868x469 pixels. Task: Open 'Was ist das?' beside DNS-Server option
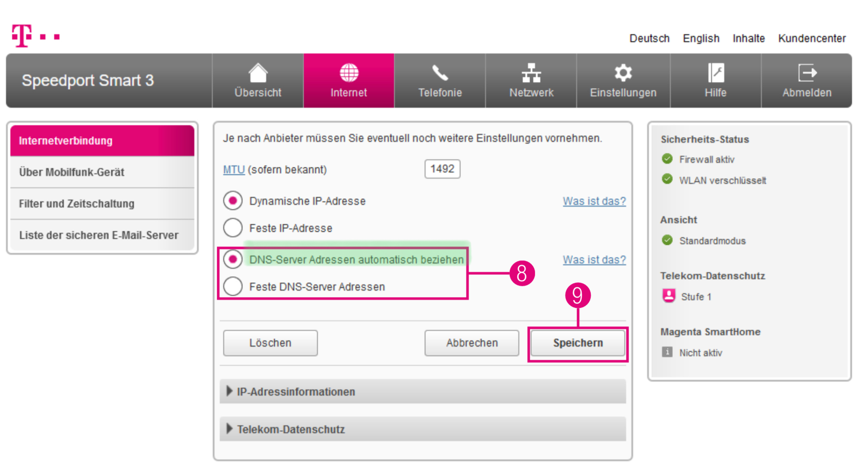[x=594, y=260]
